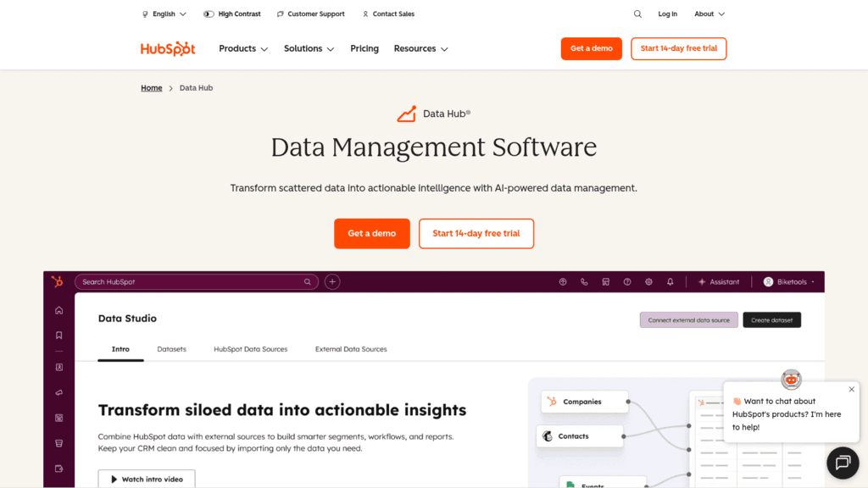Close the chat prompt popup
This screenshot has height=488, width=868.
click(851, 390)
